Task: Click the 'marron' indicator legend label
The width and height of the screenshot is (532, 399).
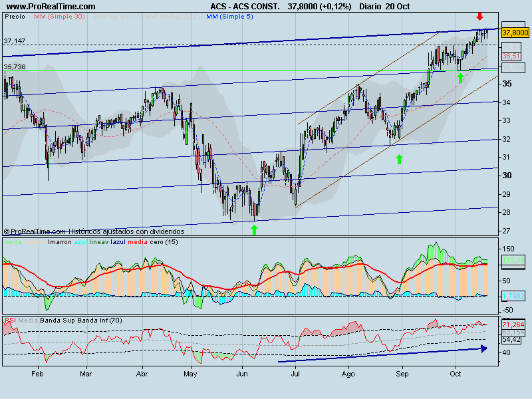Action: 35,242
